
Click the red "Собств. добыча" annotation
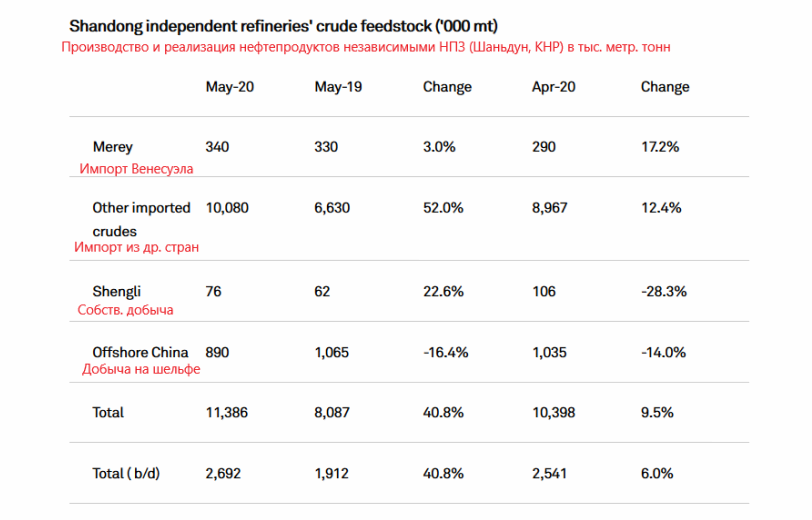pos(125,310)
